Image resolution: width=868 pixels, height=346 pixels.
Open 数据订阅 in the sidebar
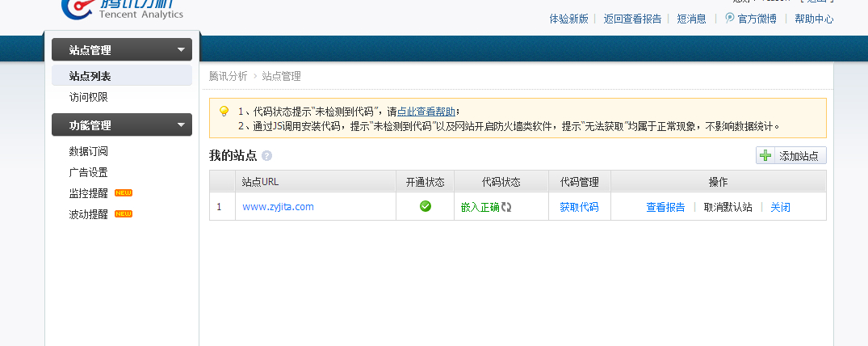click(x=89, y=151)
